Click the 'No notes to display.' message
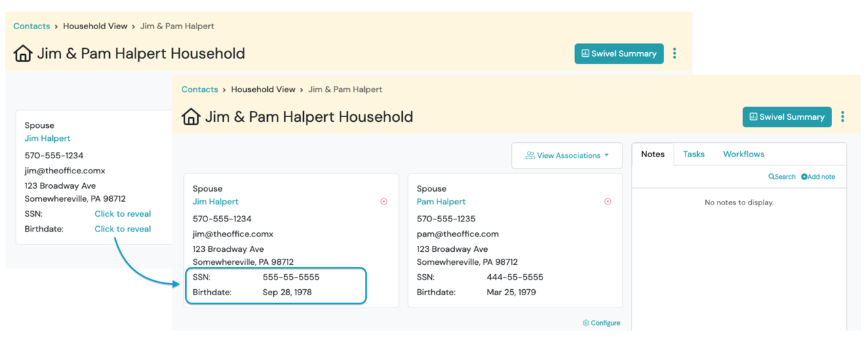868x344 pixels. tap(739, 202)
